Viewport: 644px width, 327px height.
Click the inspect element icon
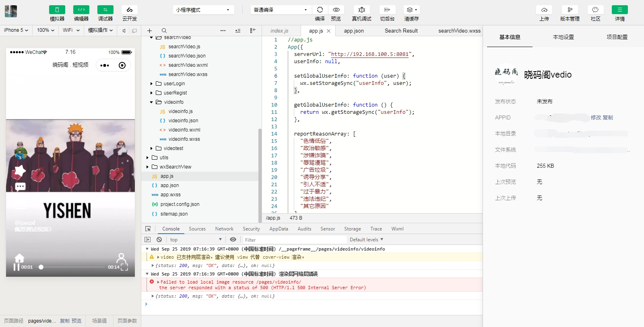pos(148,229)
